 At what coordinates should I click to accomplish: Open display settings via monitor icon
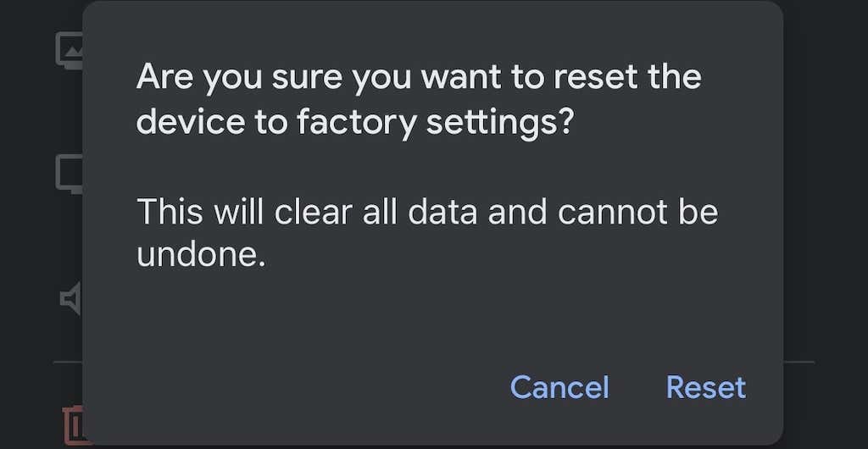tap(70, 174)
